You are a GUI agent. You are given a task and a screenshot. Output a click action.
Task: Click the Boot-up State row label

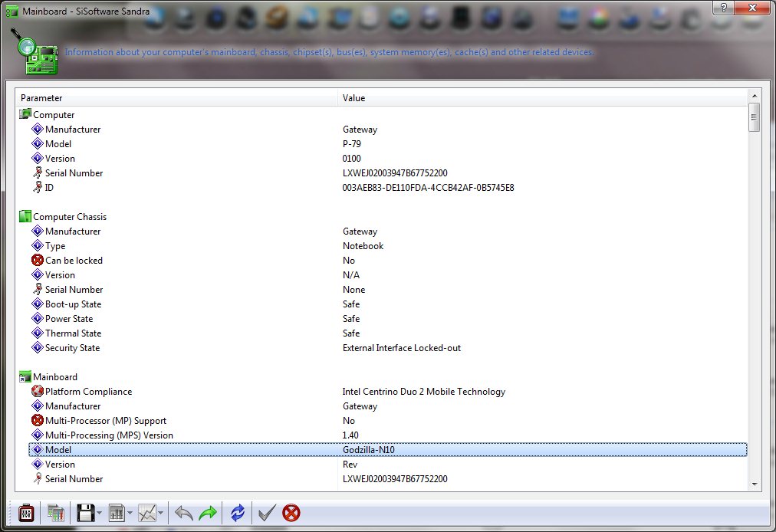[x=74, y=304]
